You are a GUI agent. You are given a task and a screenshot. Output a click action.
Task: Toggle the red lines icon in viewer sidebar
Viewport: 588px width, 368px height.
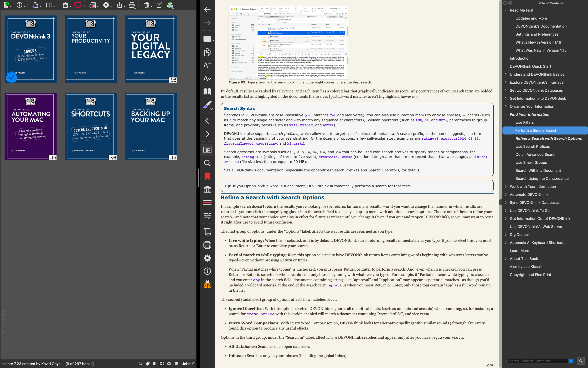207,203
